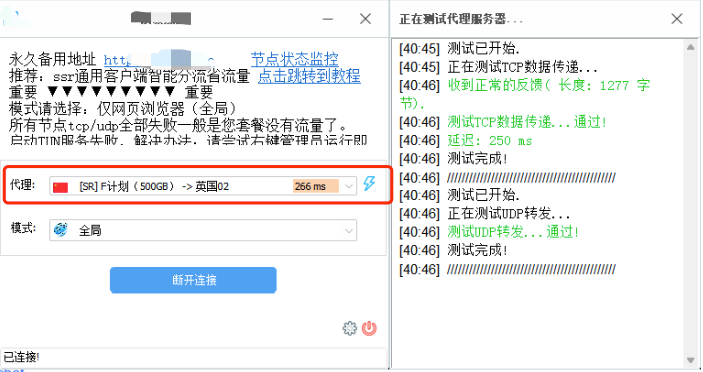Click the 266 ms latency badge
The height and width of the screenshot is (372, 703).
(316, 186)
